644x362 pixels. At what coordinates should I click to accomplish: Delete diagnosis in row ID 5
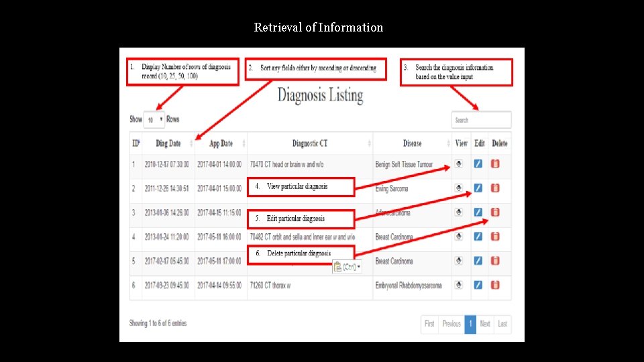(495, 261)
